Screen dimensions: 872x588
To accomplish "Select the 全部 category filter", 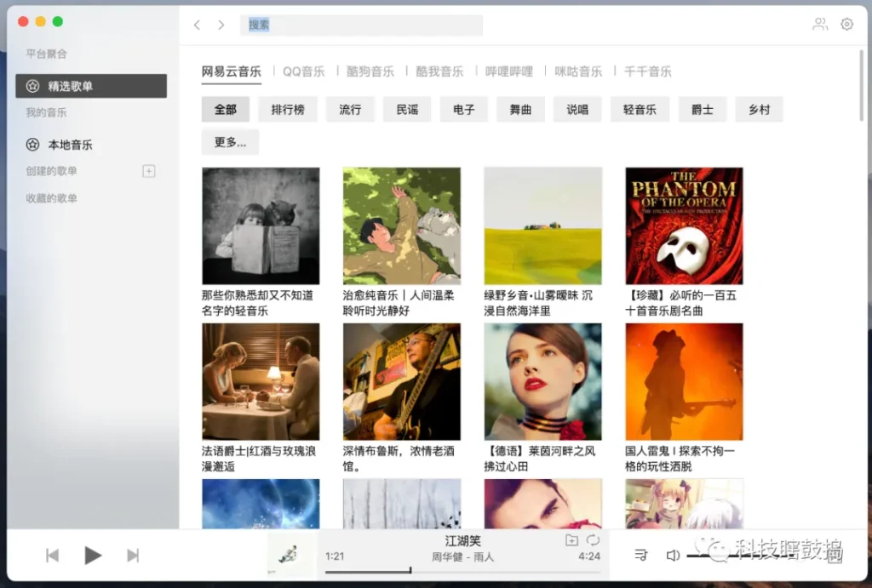I will (x=225, y=110).
